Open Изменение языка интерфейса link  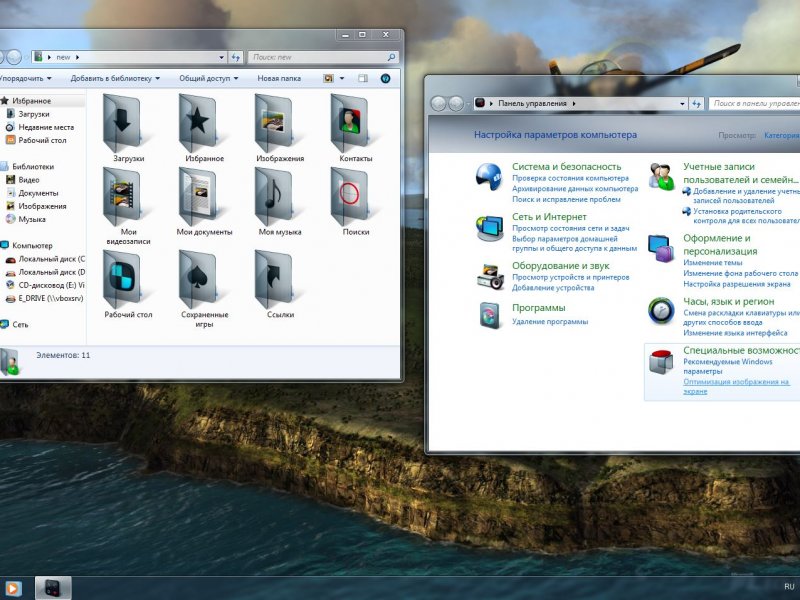point(735,333)
